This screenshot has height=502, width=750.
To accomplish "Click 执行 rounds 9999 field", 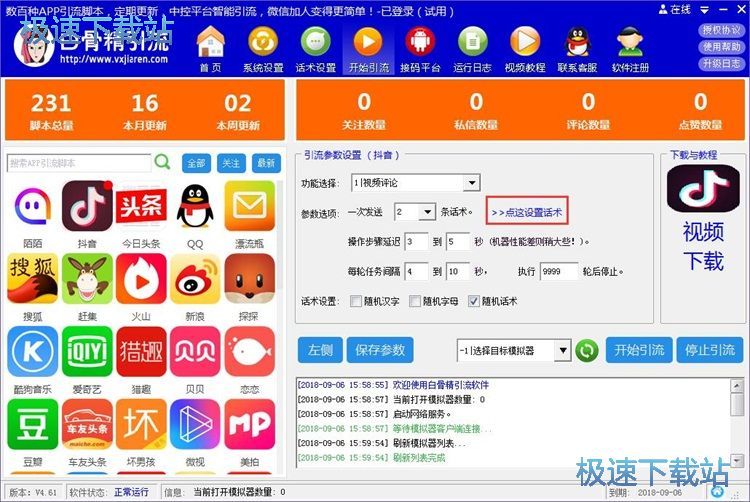I will pyautogui.click(x=559, y=272).
